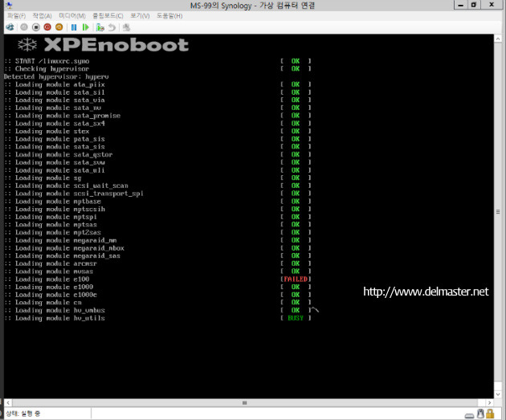Reset the VM with the green play icon
506x420 pixels.
click(x=85, y=27)
